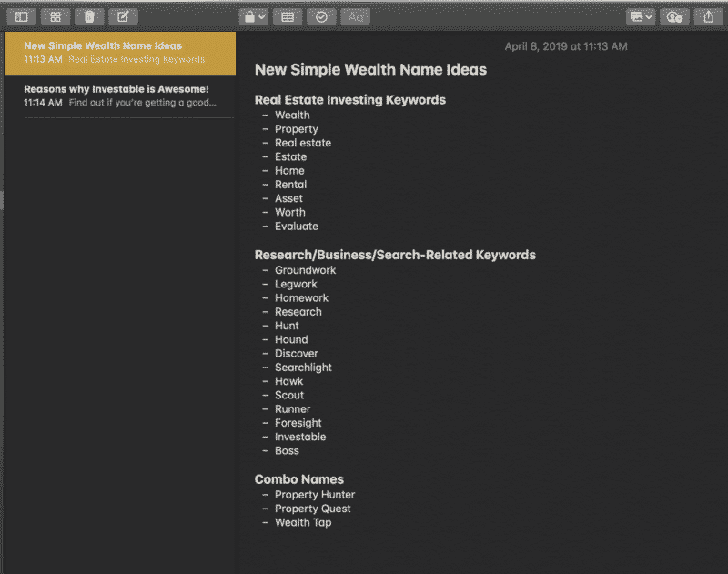This screenshot has height=574, width=728.
Task: Click the Groundwork list item
Action: pyautogui.click(x=305, y=270)
